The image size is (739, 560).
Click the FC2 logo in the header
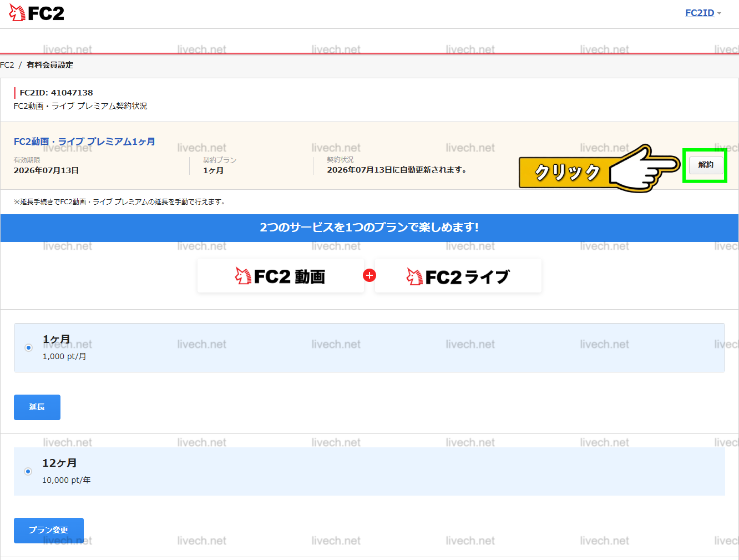click(x=37, y=13)
